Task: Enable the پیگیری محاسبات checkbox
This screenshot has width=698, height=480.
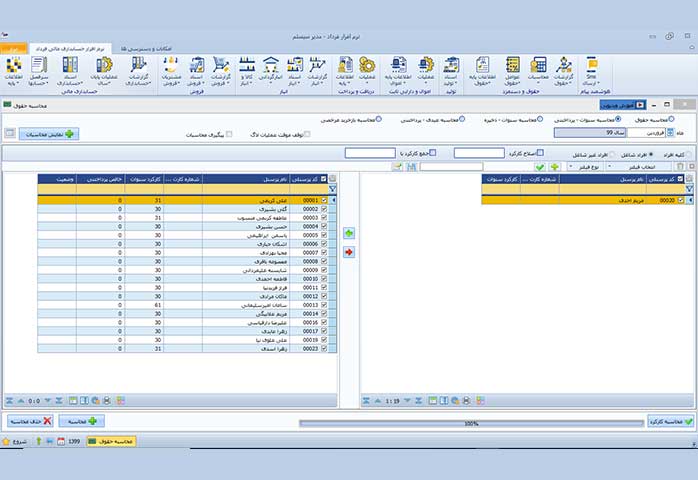Action: [229, 134]
